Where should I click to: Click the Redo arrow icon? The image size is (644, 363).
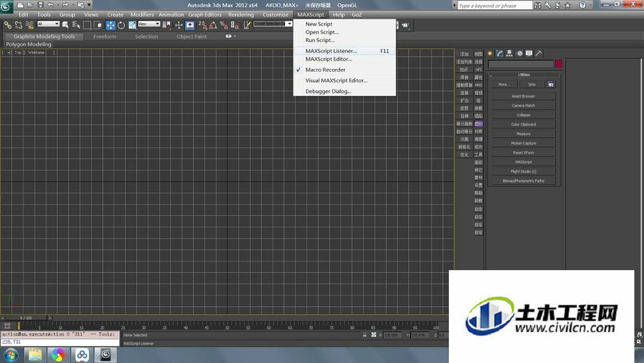coord(65,5)
